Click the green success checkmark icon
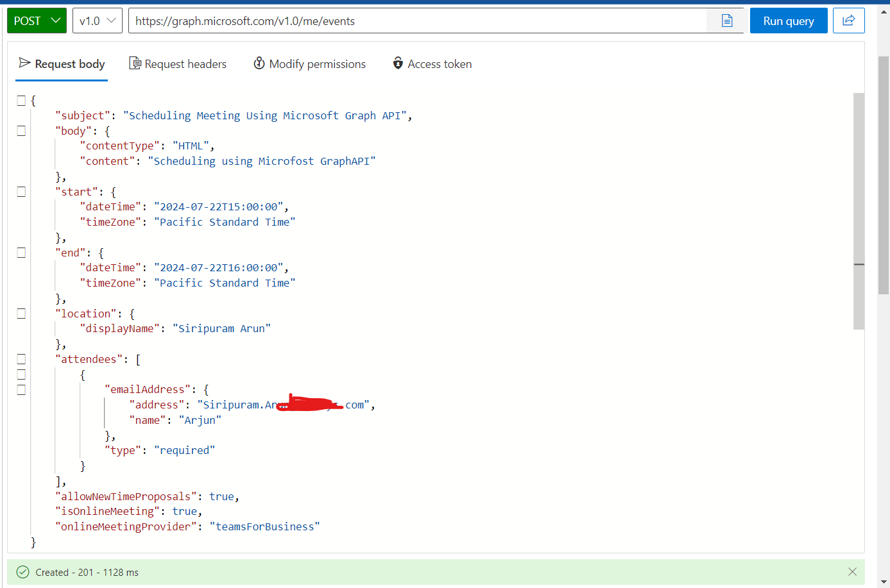This screenshot has height=588, width=890. point(22,572)
